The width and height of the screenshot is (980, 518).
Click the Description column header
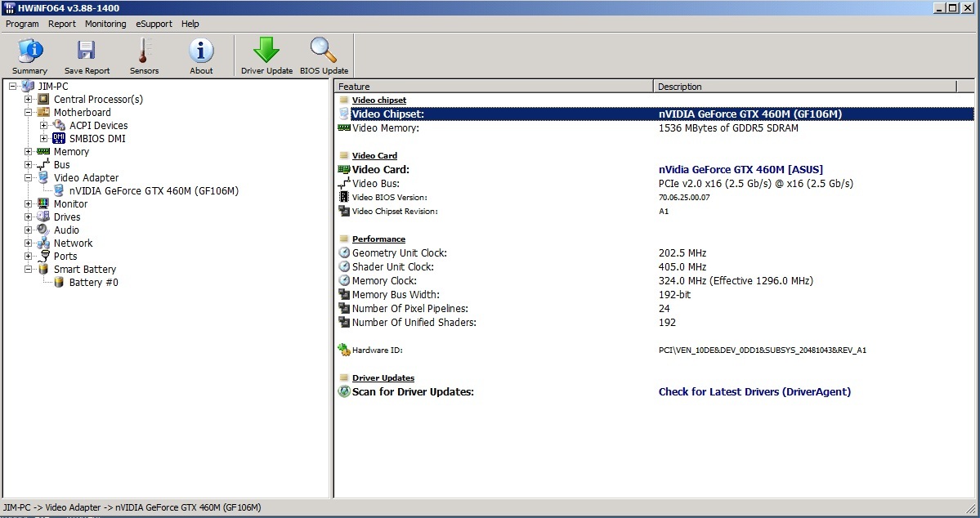805,87
